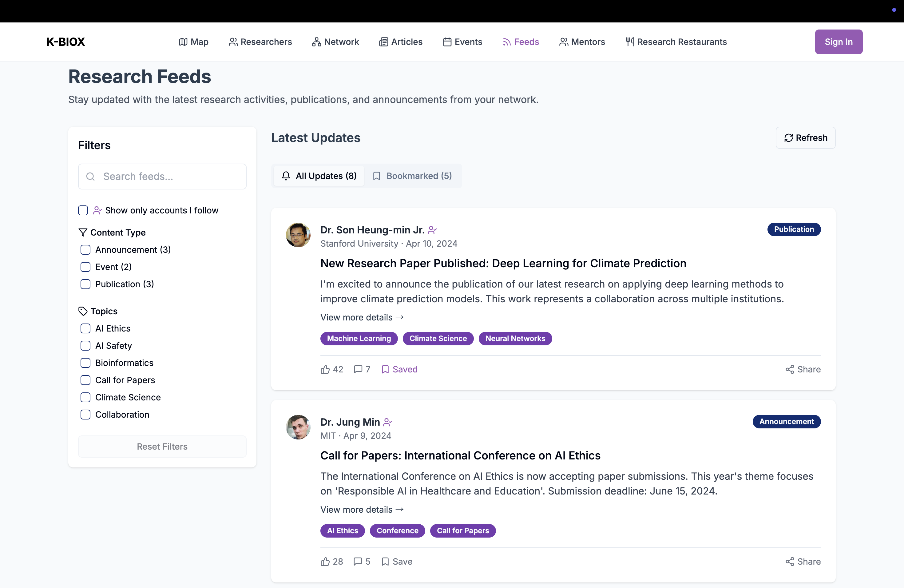Open the Research Restaurants nav item
This screenshot has height=588, width=904.
click(x=676, y=42)
